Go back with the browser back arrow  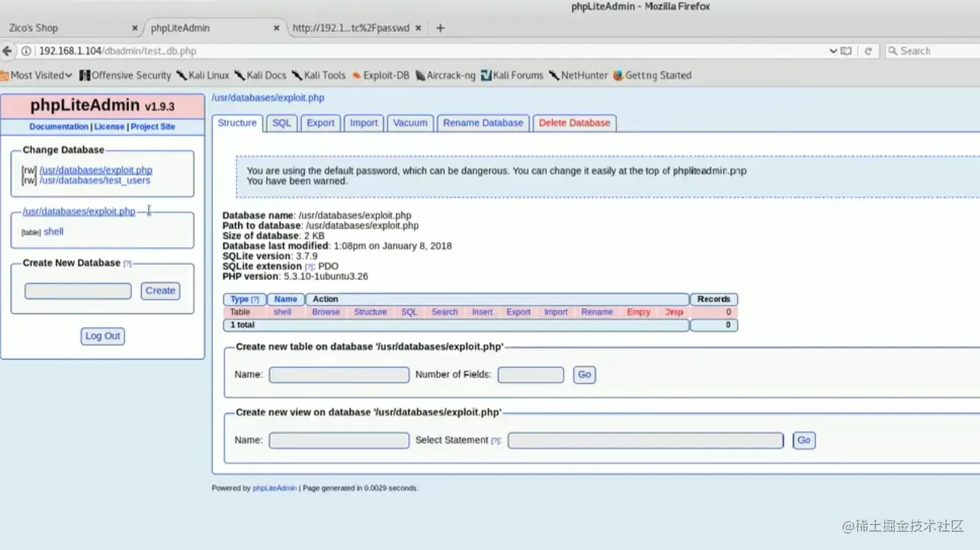coord(8,51)
